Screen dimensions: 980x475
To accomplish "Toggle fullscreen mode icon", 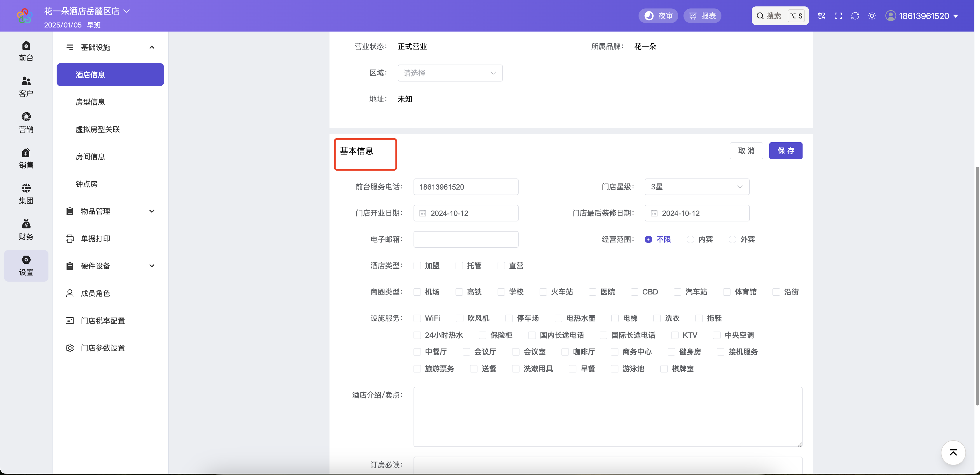I will click(x=838, y=15).
